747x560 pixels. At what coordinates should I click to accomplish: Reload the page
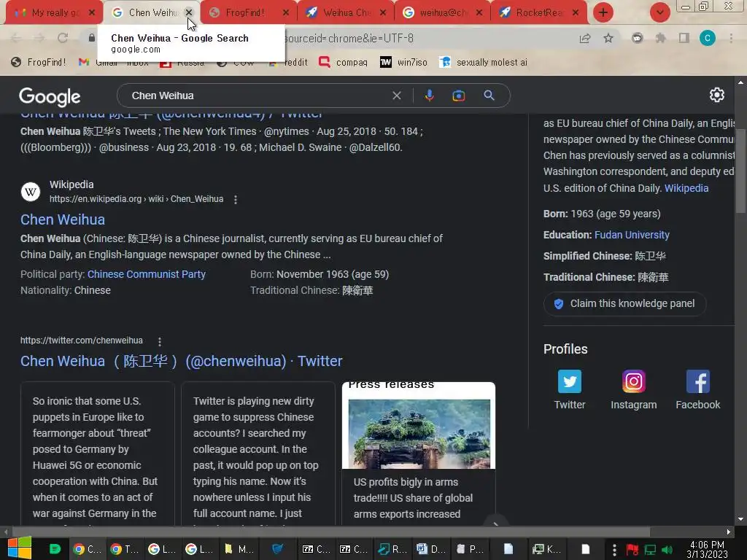63,38
